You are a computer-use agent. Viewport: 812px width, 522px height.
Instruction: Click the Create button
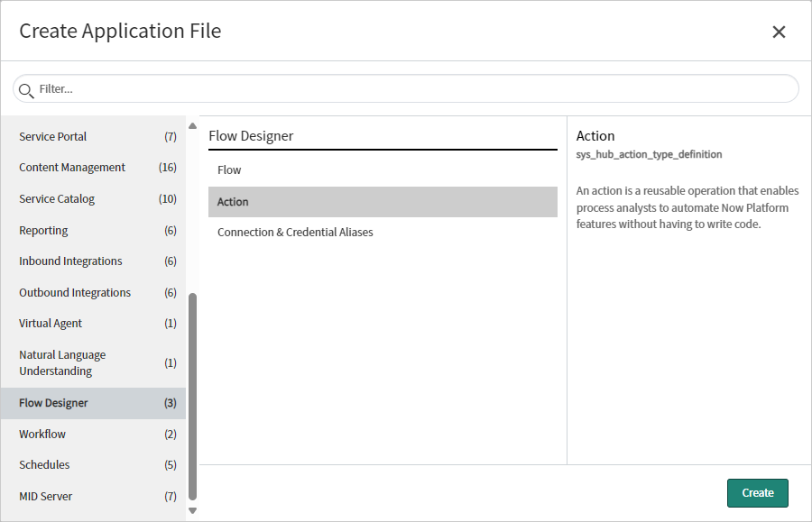pos(758,493)
